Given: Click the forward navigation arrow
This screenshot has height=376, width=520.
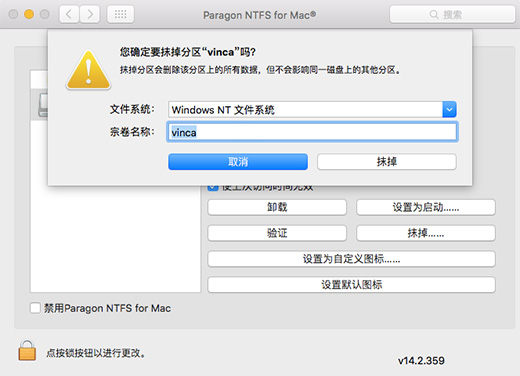Looking at the screenshot, I should [x=90, y=14].
